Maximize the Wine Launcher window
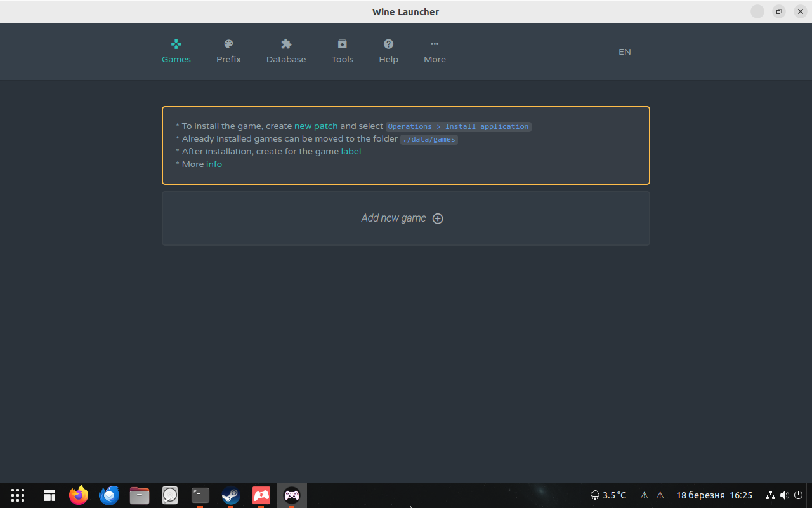The height and width of the screenshot is (508, 812). click(779, 11)
